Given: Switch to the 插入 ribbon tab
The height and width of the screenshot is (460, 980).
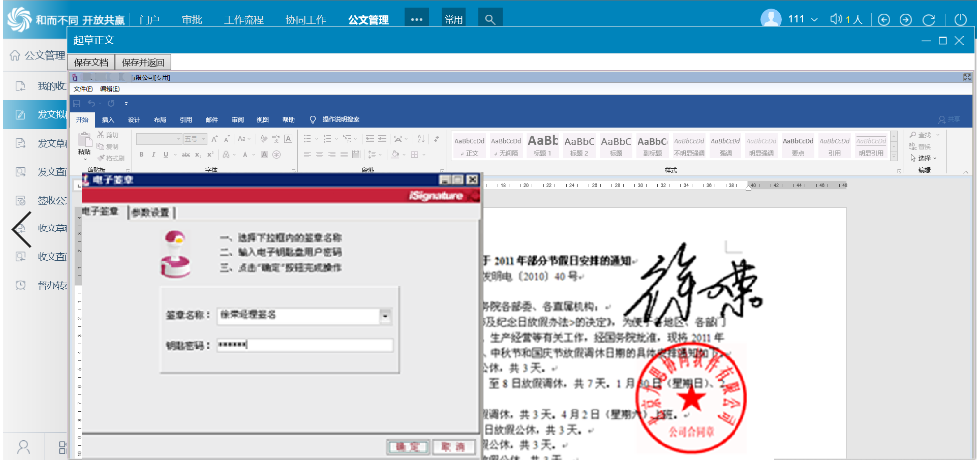Looking at the screenshot, I should point(108,120).
